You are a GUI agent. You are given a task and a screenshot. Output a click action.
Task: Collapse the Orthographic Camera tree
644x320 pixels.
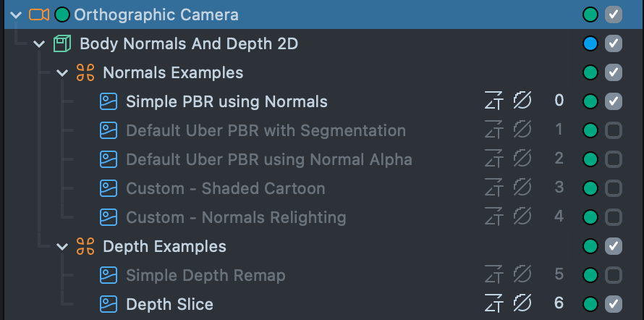tap(16, 14)
